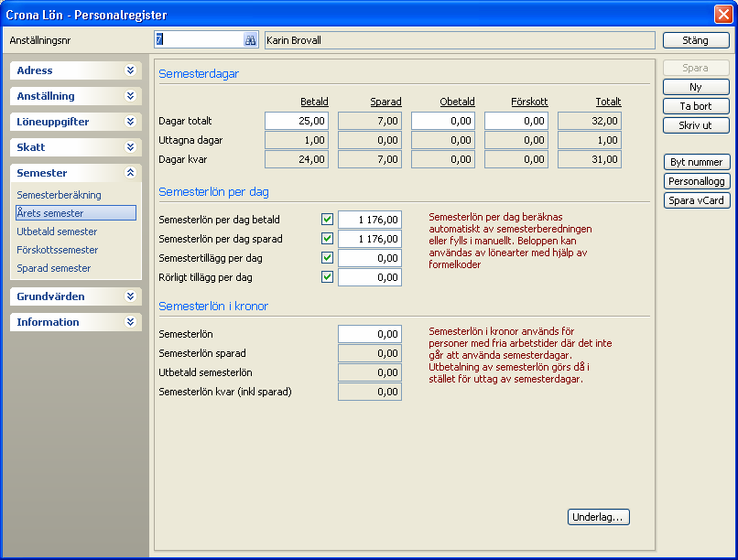Click the Stäng button

696,40
